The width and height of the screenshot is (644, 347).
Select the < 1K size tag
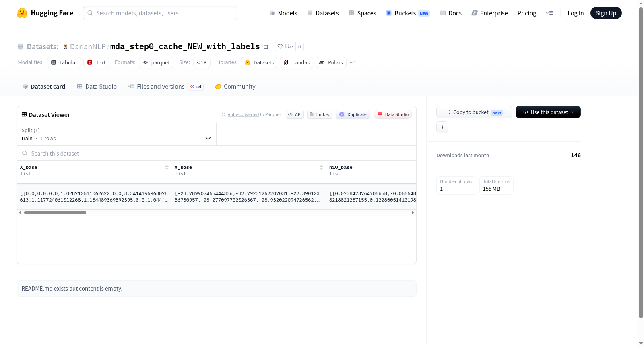point(202,62)
